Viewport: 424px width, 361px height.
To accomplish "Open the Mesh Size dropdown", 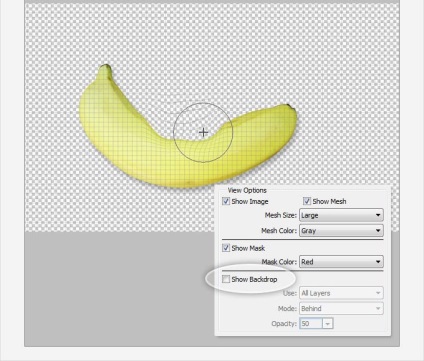I will 341,215.
